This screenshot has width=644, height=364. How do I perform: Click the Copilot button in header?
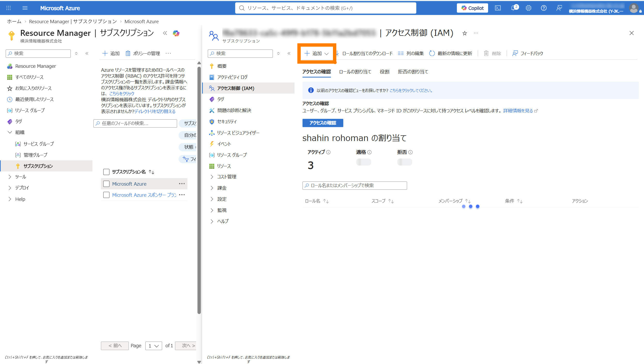(472, 8)
